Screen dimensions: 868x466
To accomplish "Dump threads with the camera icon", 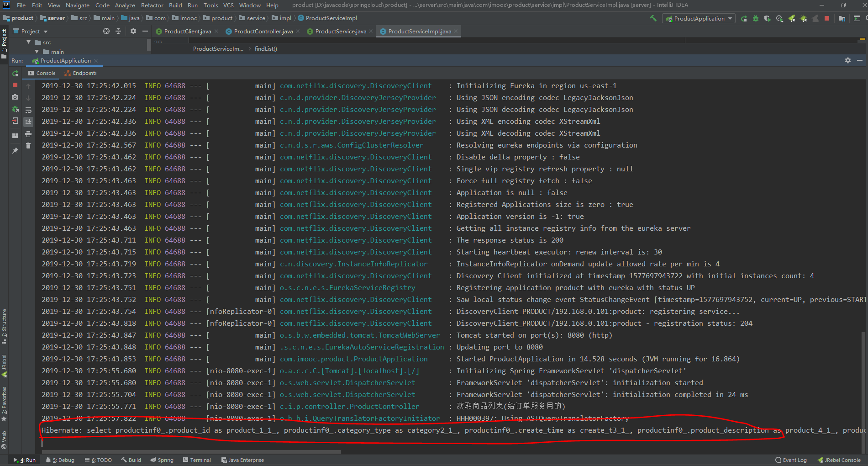I will pos(15,97).
